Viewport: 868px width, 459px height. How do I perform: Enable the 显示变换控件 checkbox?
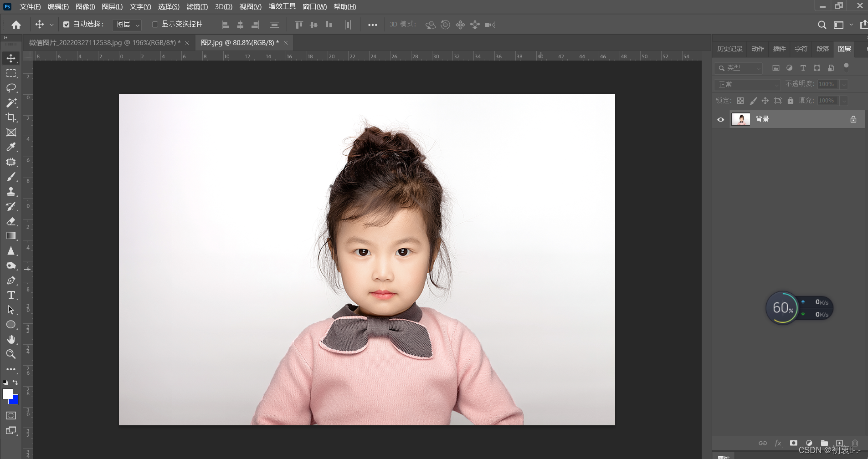click(155, 25)
